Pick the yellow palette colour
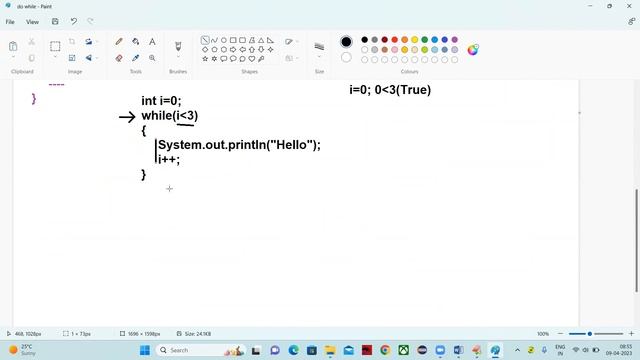Viewport: 640px width, 360px height. tap(415, 40)
